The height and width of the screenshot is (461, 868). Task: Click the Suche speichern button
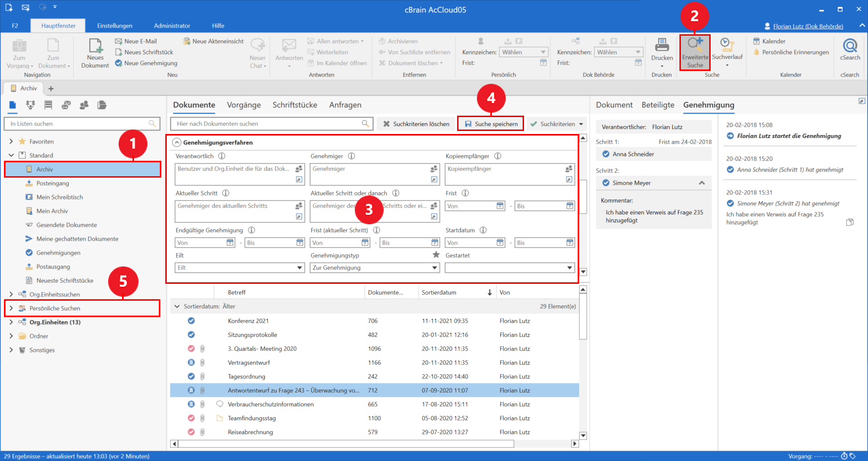coord(490,124)
